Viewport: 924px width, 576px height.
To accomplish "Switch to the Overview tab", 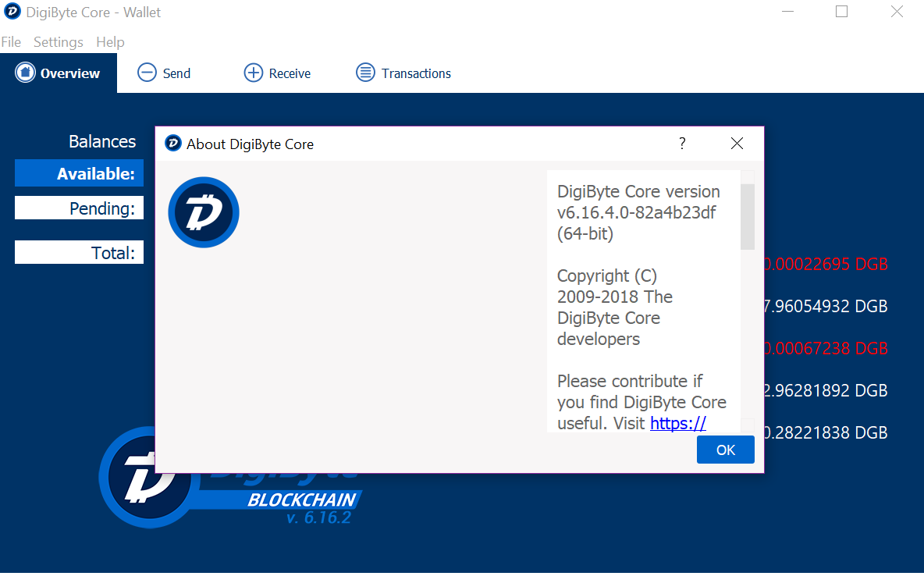I will (x=69, y=72).
